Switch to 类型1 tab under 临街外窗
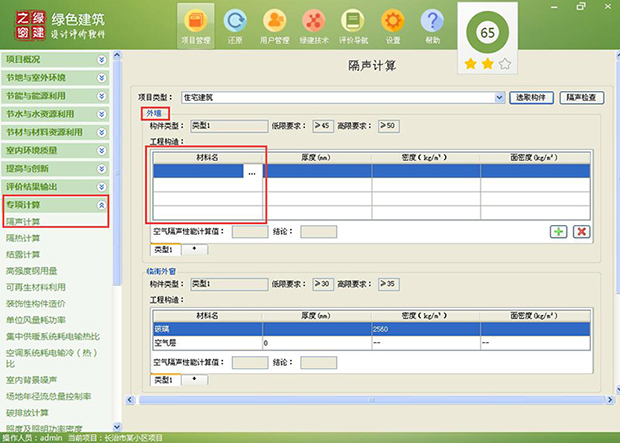The image size is (620, 443). tap(165, 380)
